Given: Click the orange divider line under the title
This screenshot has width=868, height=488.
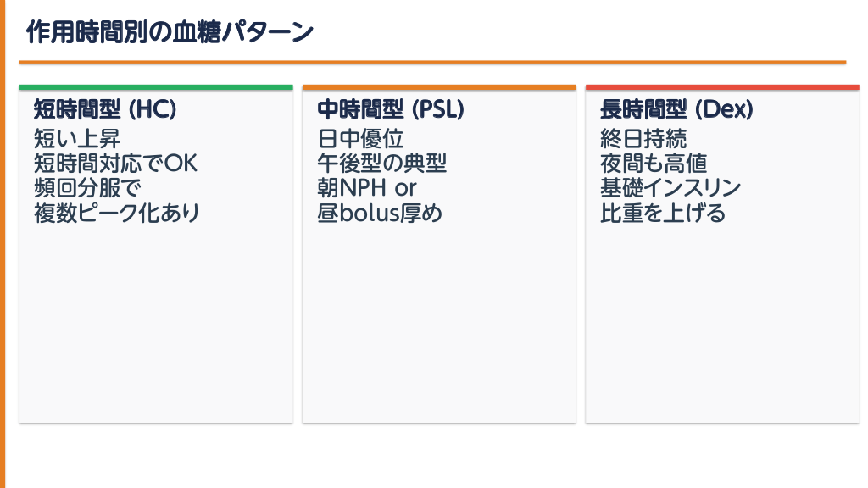Looking at the screenshot, I should 432,62.
